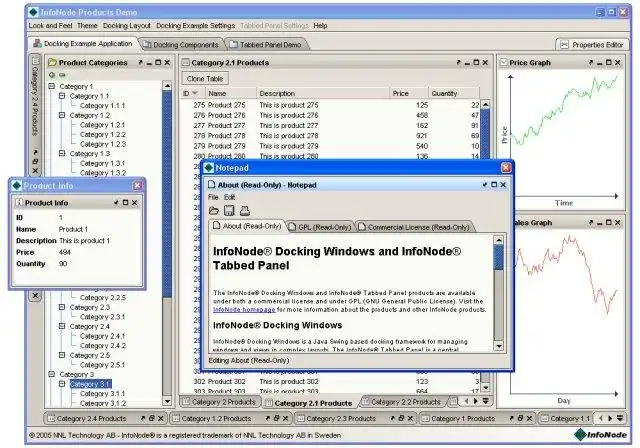The image size is (640, 448).
Task: Open the File menu in Notepad
Action: point(213,197)
